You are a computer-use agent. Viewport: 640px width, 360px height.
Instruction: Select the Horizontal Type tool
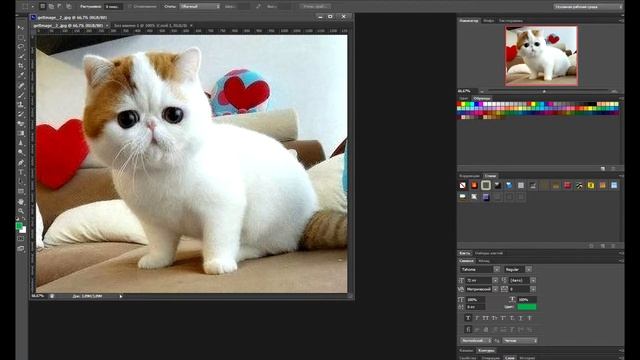(x=21, y=172)
